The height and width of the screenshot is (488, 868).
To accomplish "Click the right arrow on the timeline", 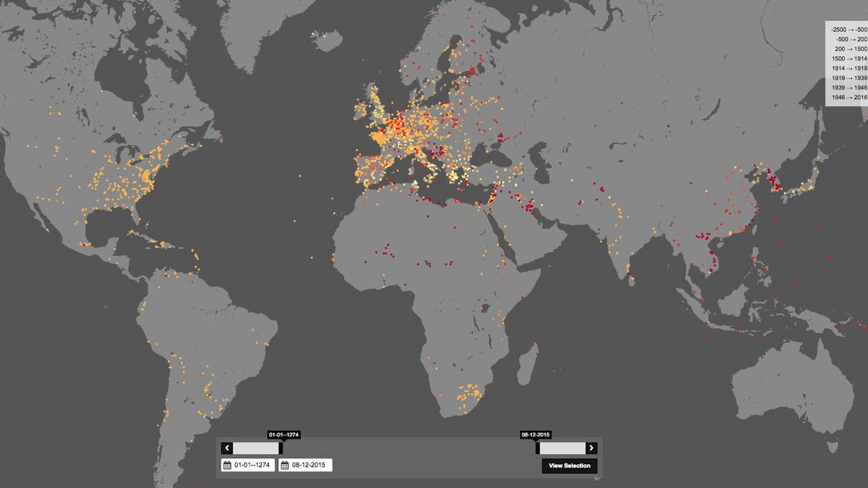I will [x=591, y=447].
